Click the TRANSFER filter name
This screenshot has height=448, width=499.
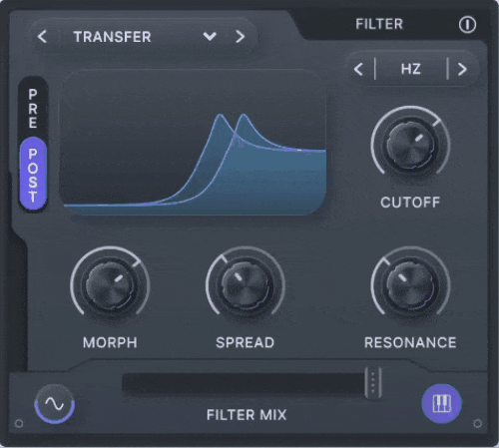tap(112, 37)
